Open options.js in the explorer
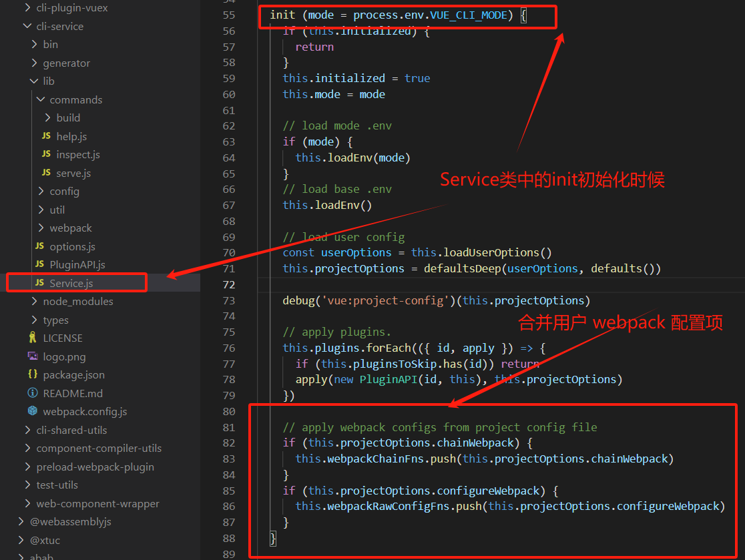Screen dimensions: 745x560 pyautogui.click(x=73, y=246)
